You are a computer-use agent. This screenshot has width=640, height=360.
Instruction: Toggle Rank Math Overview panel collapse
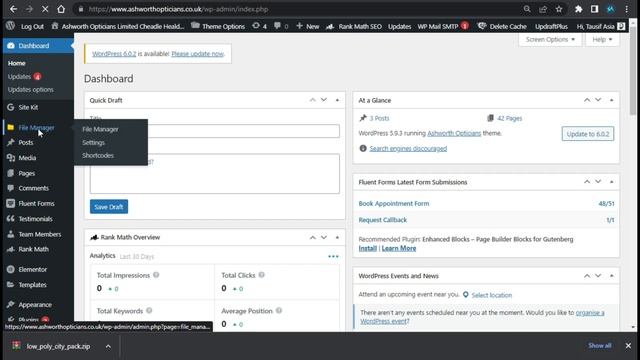pos(337,237)
